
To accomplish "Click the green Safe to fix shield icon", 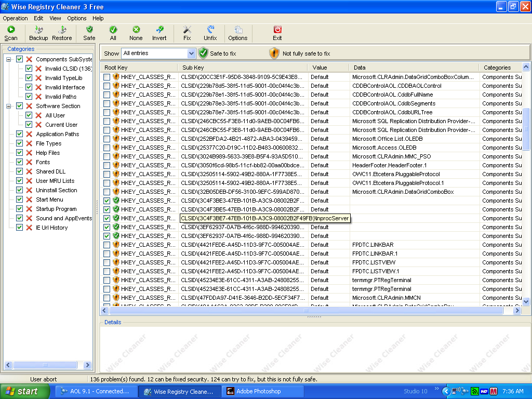I will click(203, 53).
